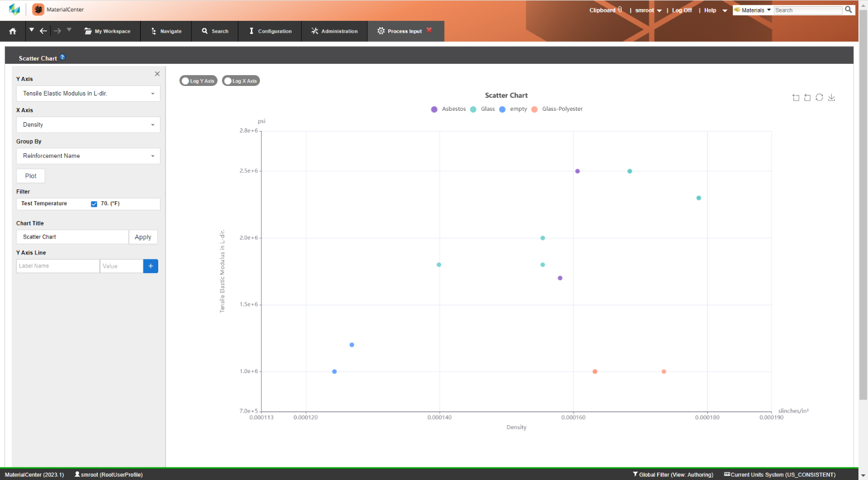This screenshot has height=480, width=868.
Task: Open the Administration tab
Action: click(335, 31)
